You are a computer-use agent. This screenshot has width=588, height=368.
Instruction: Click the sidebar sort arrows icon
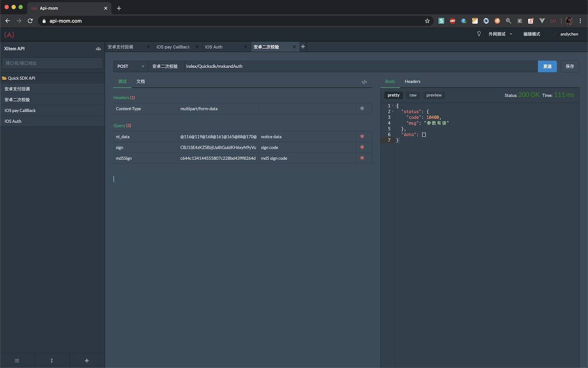[52, 361]
